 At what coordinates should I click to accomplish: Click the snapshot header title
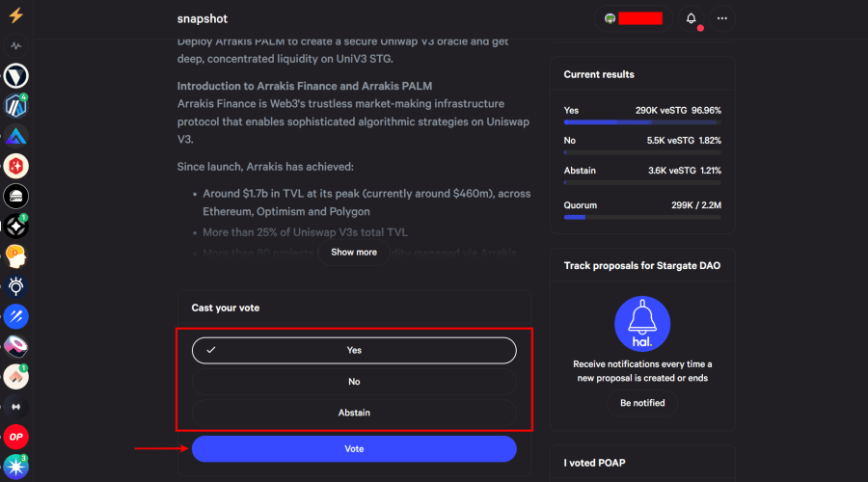tap(203, 19)
